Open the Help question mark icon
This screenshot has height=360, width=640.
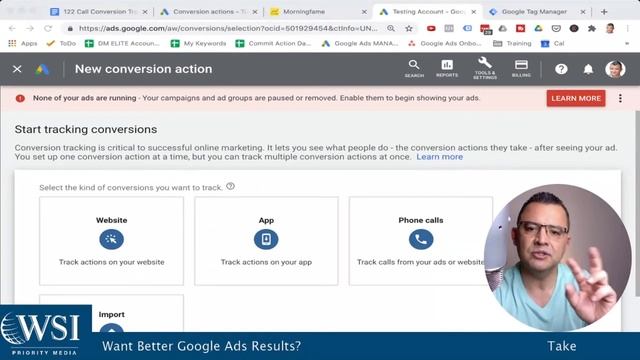coord(561,69)
